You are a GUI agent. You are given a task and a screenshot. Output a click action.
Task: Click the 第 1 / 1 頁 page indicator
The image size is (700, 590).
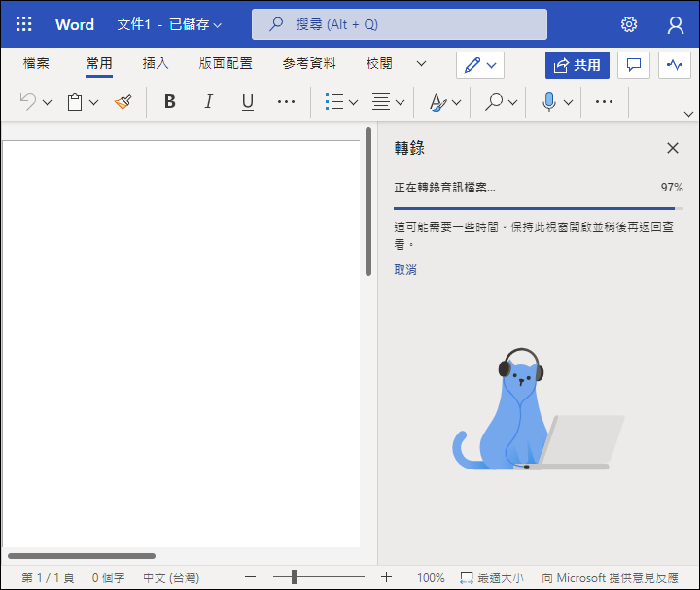48,578
